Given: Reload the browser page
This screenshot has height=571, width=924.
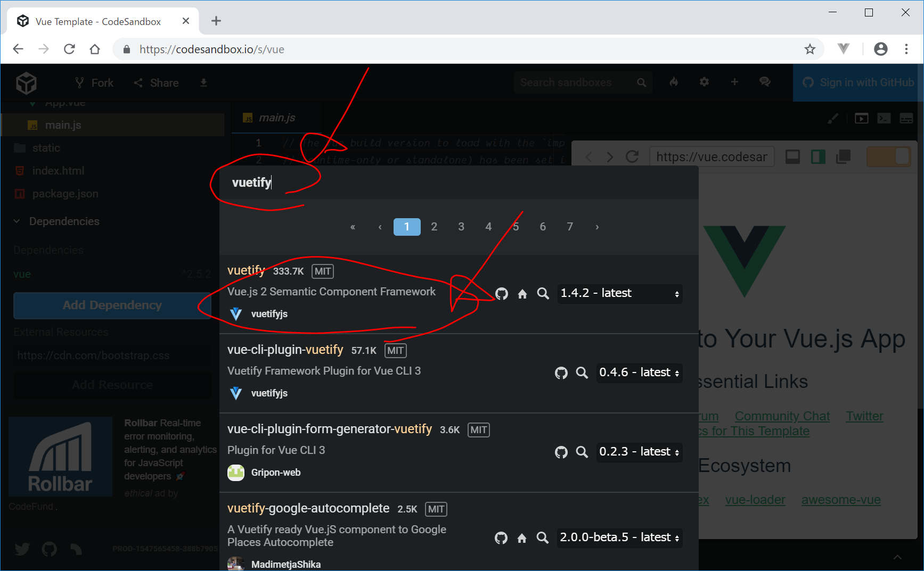Looking at the screenshot, I should [x=69, y=49].
